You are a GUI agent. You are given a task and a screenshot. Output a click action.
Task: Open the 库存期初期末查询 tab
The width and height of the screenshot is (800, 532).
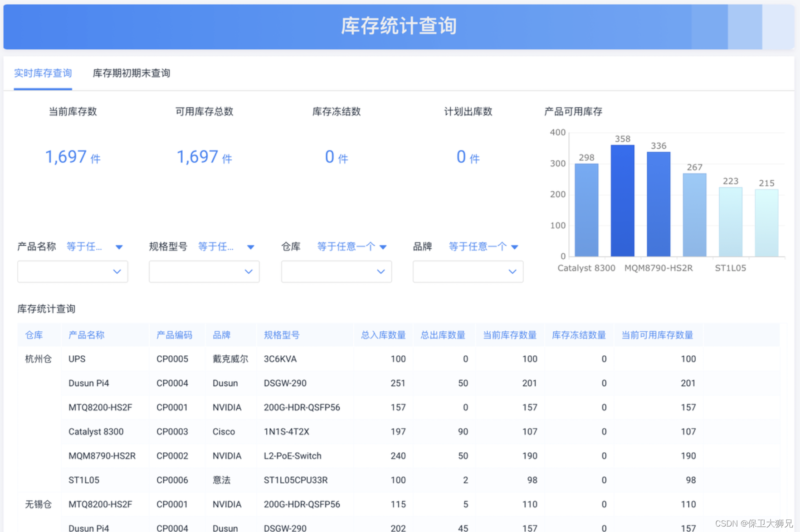131,73
